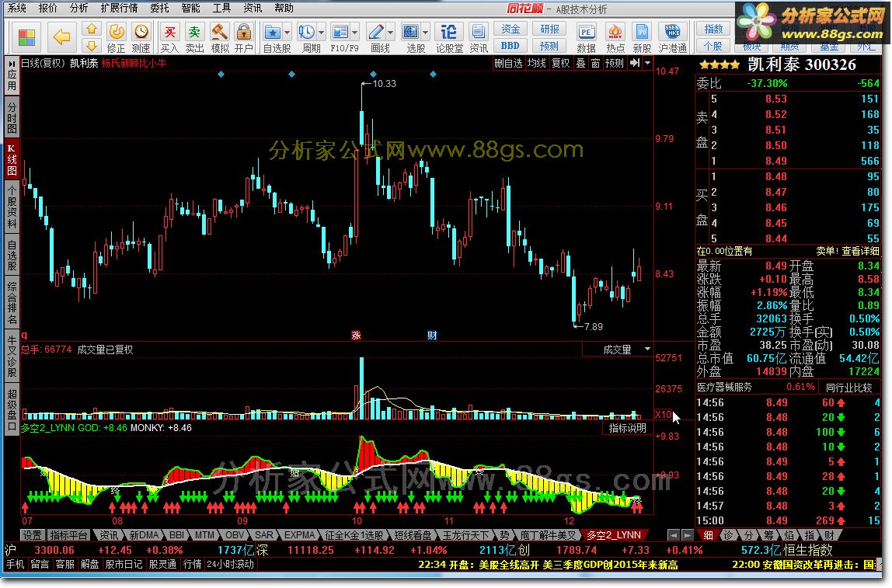The width and height of the screenshot is (892, 588).
Task: Open the 委托 menu
Action: [160, 8]
